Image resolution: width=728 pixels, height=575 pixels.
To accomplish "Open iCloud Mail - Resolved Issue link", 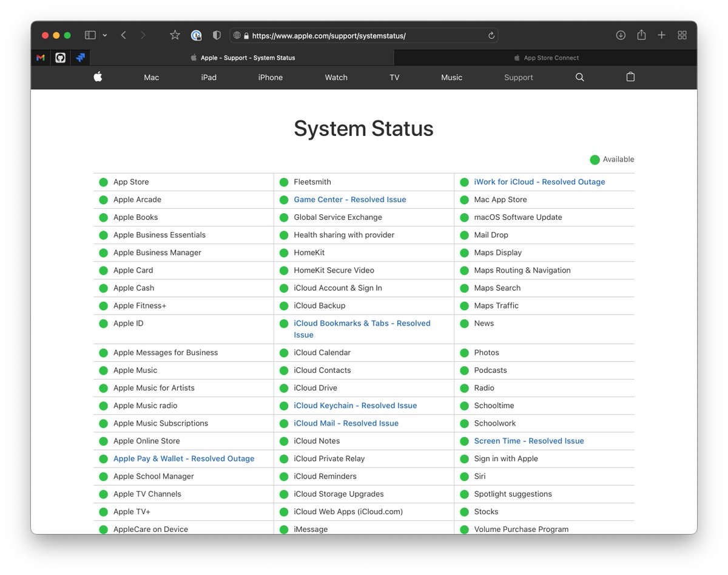I will click(x=346, y=423).
